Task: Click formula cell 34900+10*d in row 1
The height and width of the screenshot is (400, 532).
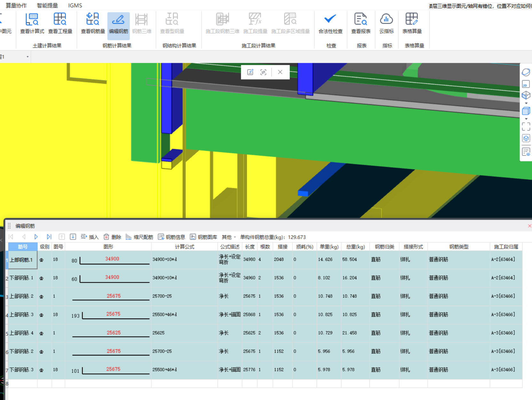Action: tap(185, 259)
